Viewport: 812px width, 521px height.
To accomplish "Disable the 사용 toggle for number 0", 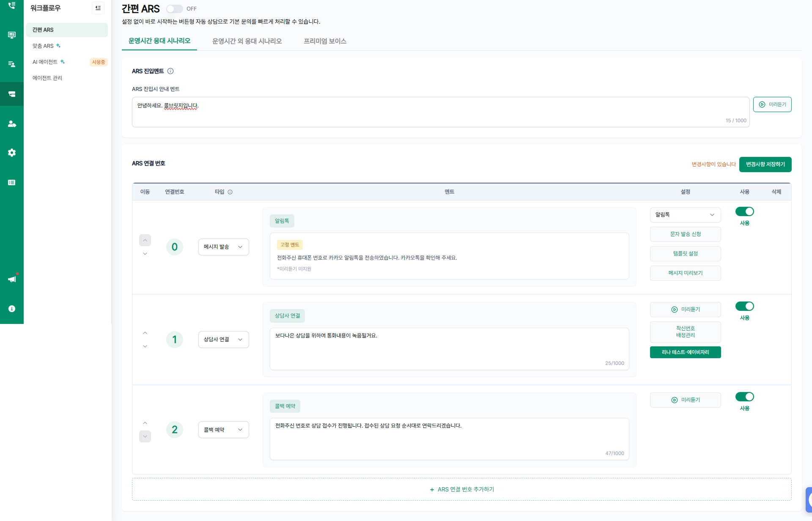I will (x=744, y=211).
